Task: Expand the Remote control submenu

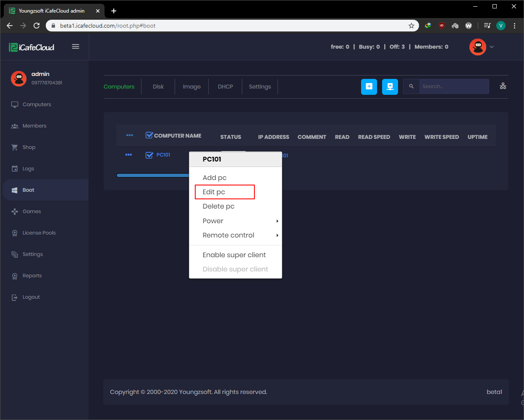Action: (228, 235)
